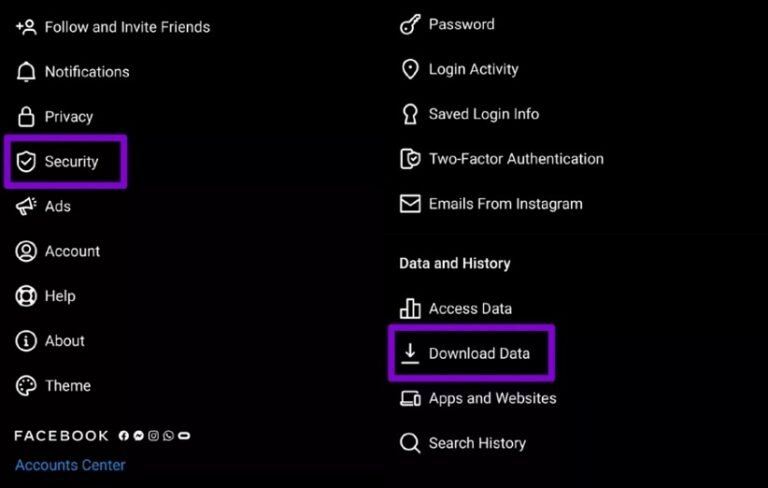
Task: Open Saved Login Info
Action: (483, 114)
